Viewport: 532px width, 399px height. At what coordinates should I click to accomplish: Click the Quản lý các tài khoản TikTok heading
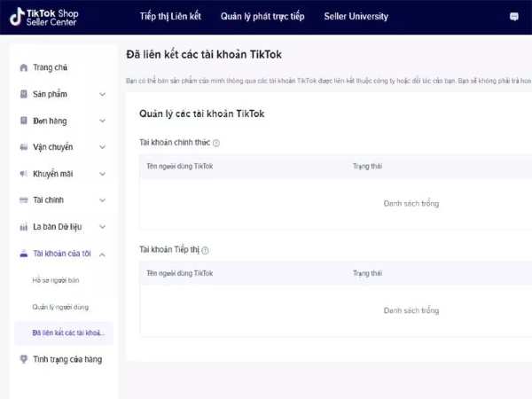[202, 114]
